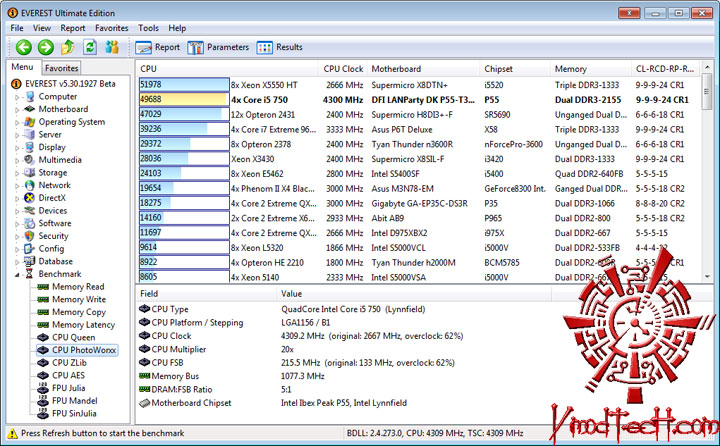Select the Memory Latency benchmark

click(x=83, y=325)
